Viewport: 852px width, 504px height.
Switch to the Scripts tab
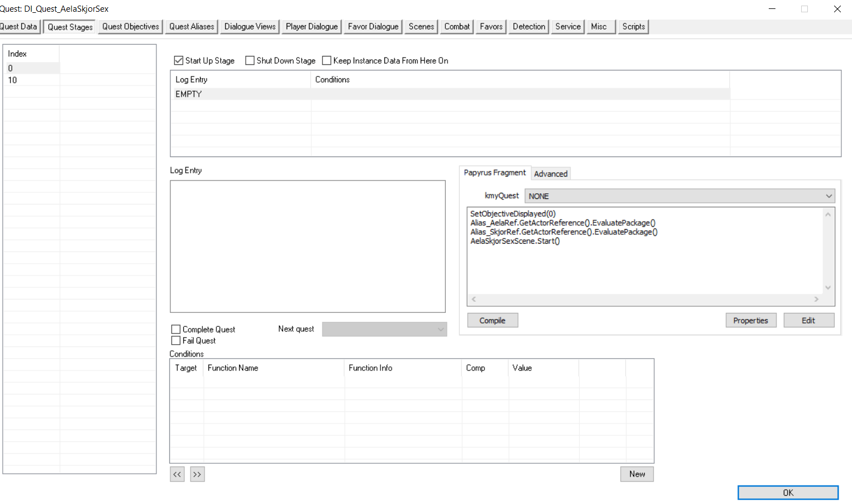point(634,27)
